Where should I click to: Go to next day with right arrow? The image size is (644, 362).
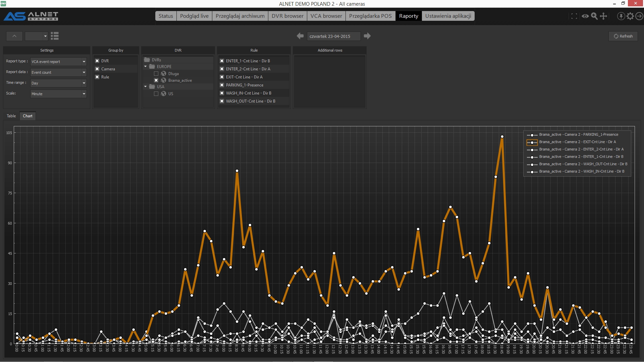[367, 36]
